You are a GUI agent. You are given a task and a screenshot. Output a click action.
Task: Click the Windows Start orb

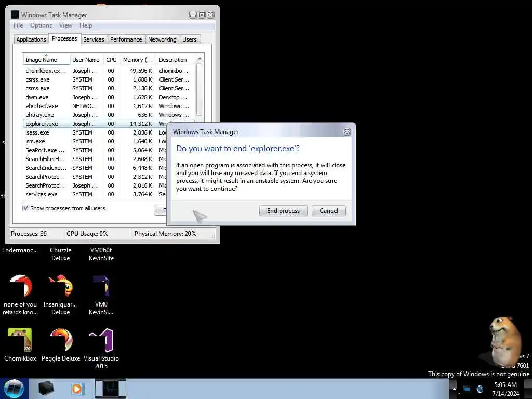[x=14, y=389]
